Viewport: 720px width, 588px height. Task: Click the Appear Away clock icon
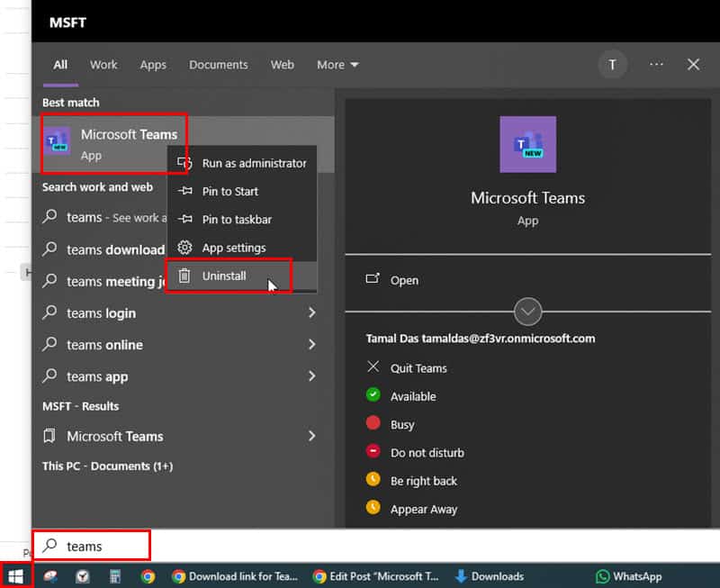[x=373, y=507]
